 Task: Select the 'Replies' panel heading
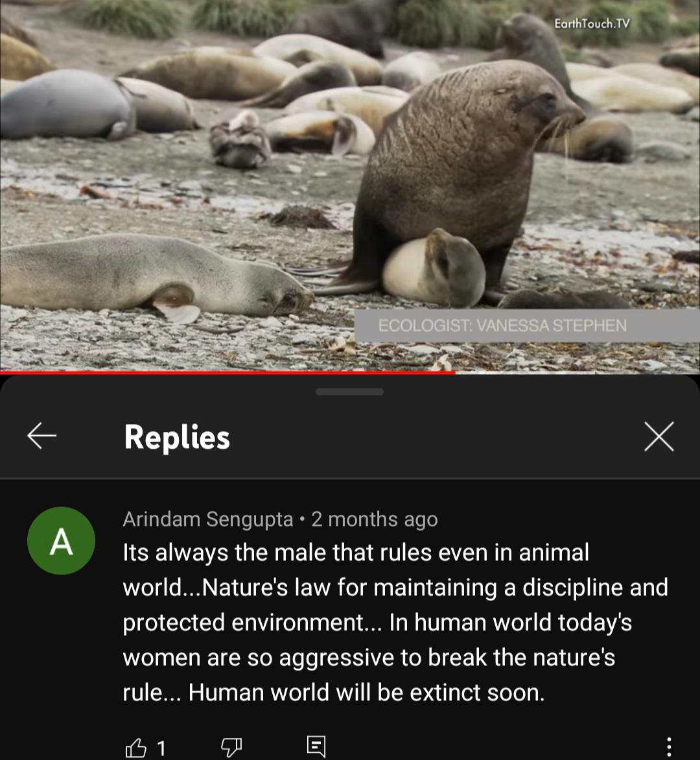tap(177, 436)
